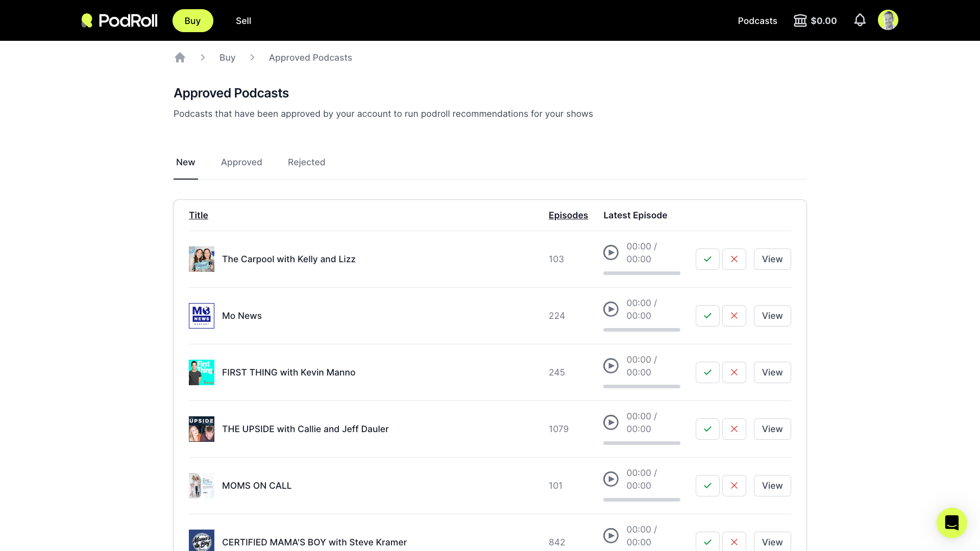
Task: Approve FIRST THING with Kevin Manno
Action: 707,372
